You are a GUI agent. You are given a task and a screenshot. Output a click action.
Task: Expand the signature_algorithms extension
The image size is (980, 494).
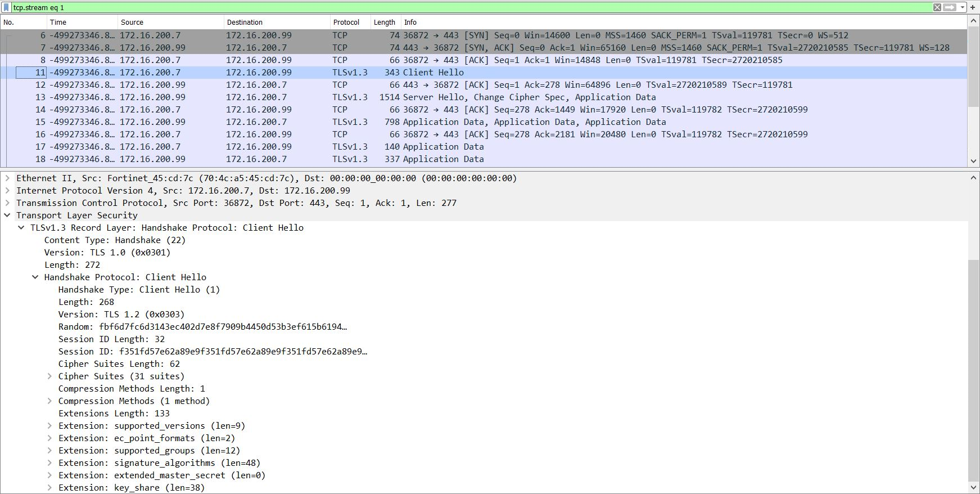pos(49,463)
